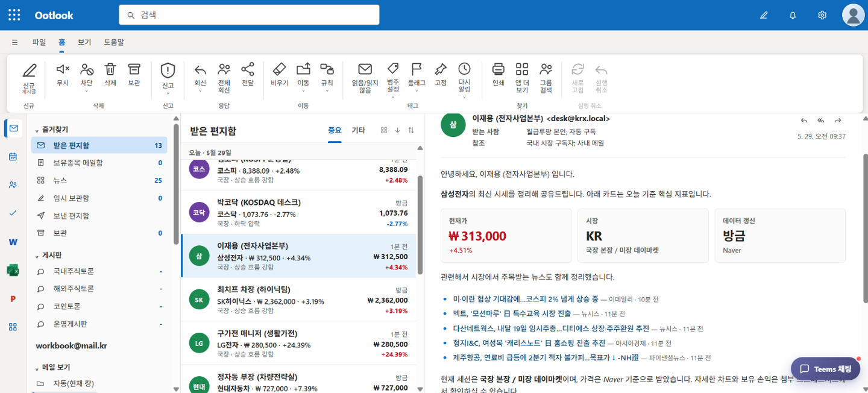This screenshot has height=393, width=868.
Task: Open the 플래그 dropdown arrow
Action: click(417, 92)
